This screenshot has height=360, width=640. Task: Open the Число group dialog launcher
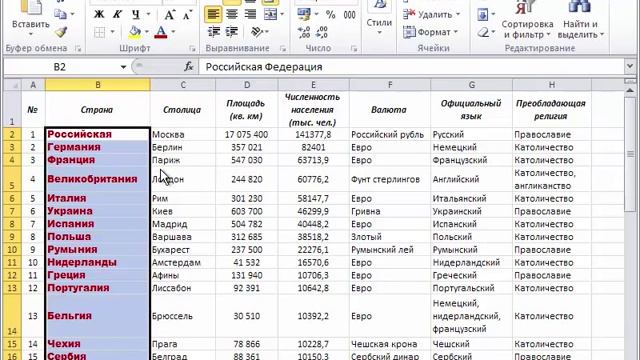point(353,49)
